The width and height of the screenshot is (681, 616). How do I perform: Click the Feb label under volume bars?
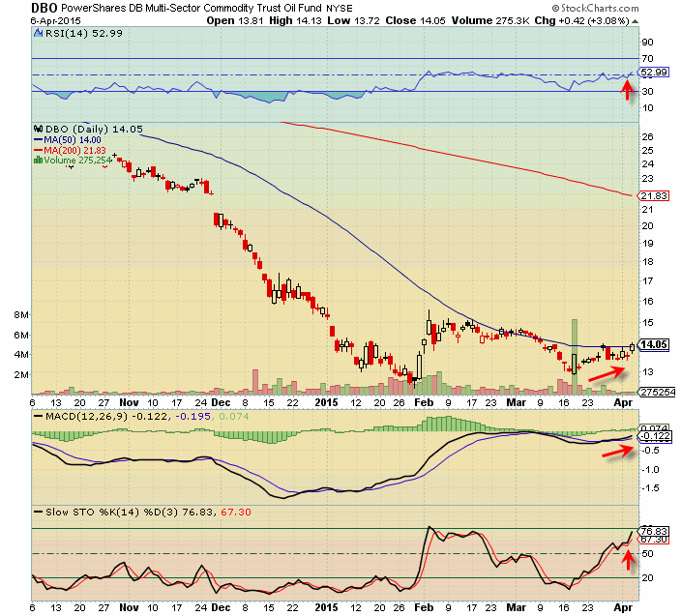[424, 402]
